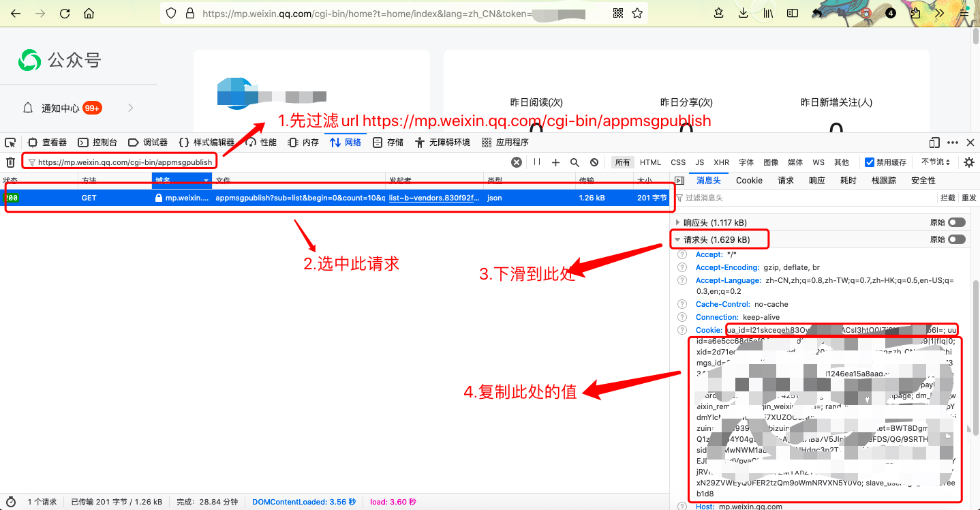The width and height of the screenshot is (980, 510).
Task: Toggle responsive design mode icon in DevTools
Action: click(934, 142)
